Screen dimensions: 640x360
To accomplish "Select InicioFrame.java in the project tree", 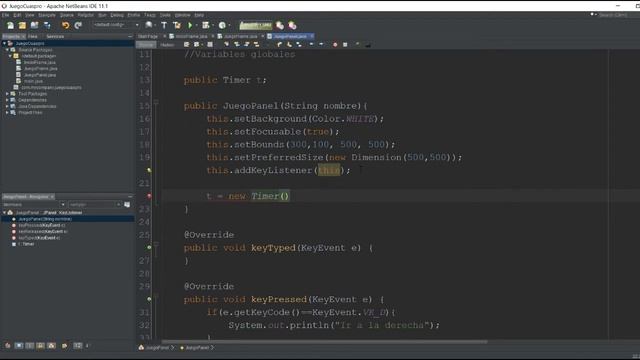I will [39, 62].
